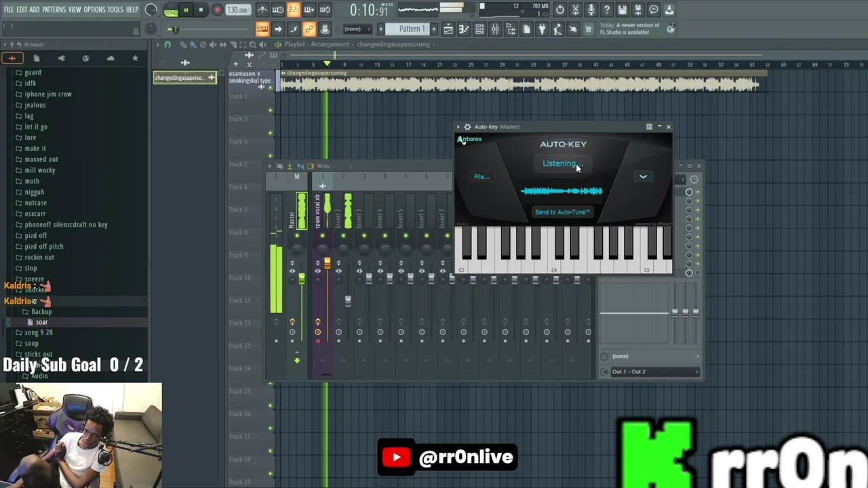This screenshot has height=488, width=868.
Task: Save the project with the floppy icon
Action: [x=623, y=9]
